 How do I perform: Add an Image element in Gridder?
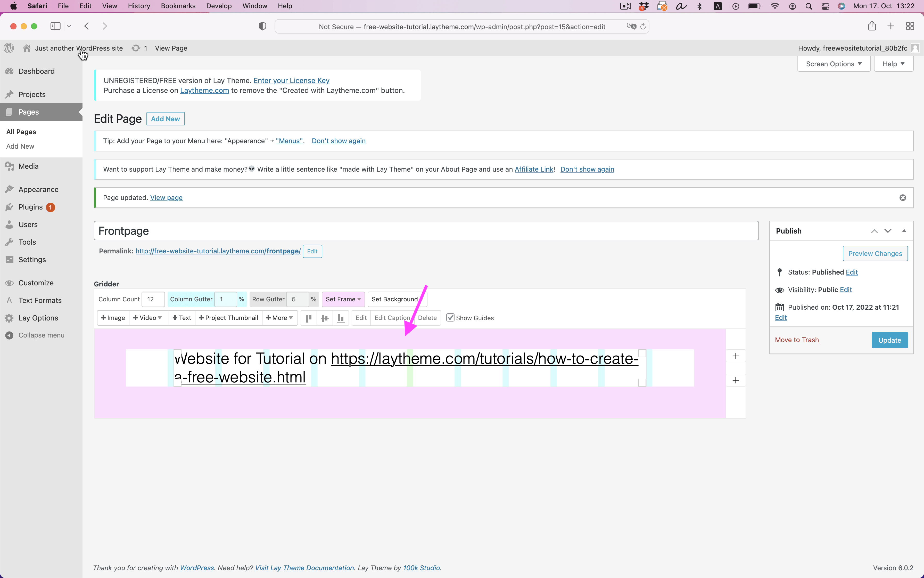pyautogui.click(x=113, y=318)
